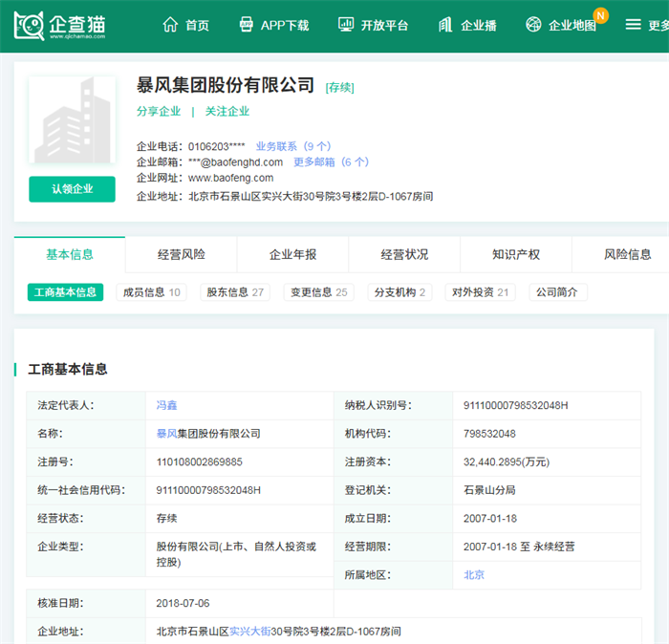Click 北京 region link
Viewport: 669px width, 644px height.
click(474, 575)
